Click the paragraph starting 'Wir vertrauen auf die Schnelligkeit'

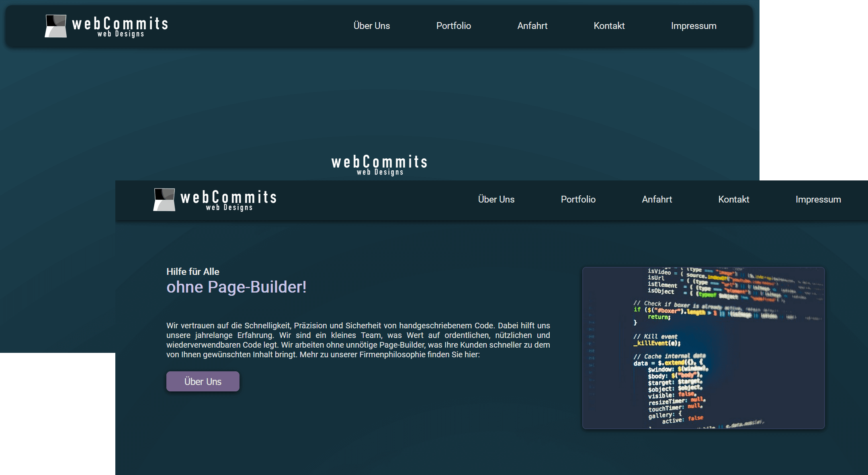[x=358, y=340]
